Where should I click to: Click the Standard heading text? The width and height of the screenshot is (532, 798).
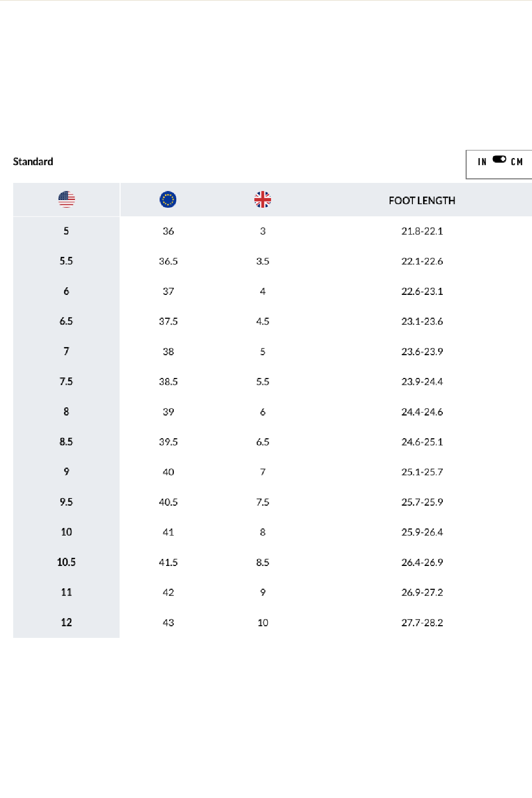coord(33,162)
